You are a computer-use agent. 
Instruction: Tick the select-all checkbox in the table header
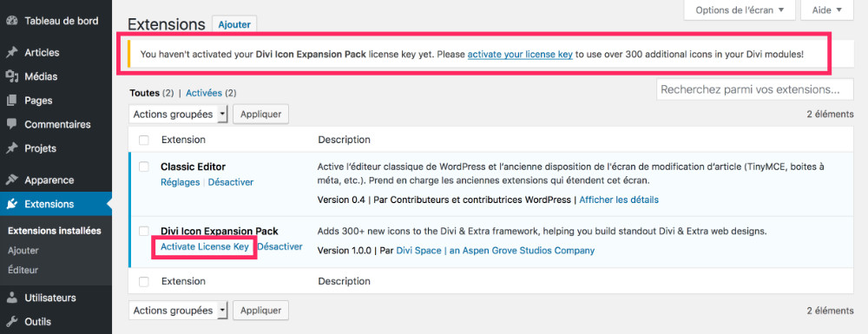[x=144, y=140]
